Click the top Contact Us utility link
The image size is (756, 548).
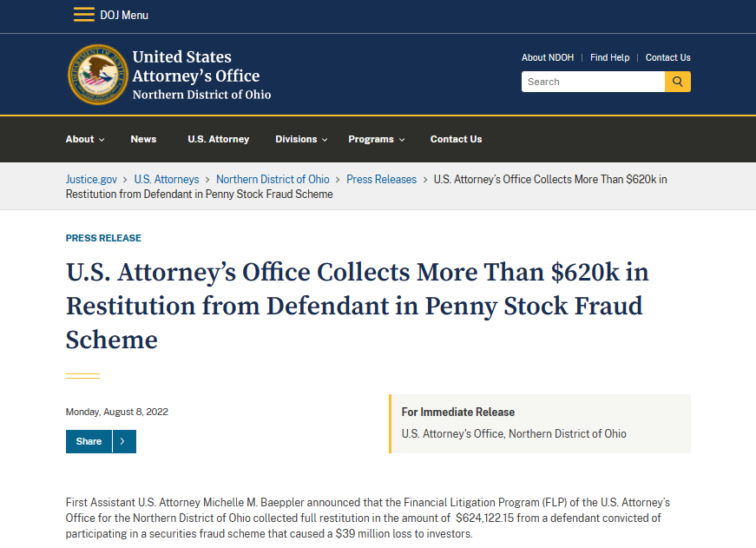point(667,57)
